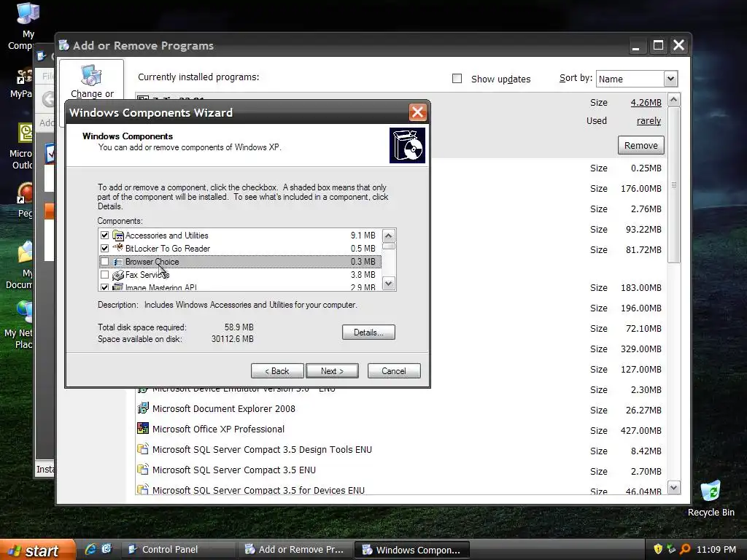Click Microsoft Office XP Professional icon

point(143,429)
